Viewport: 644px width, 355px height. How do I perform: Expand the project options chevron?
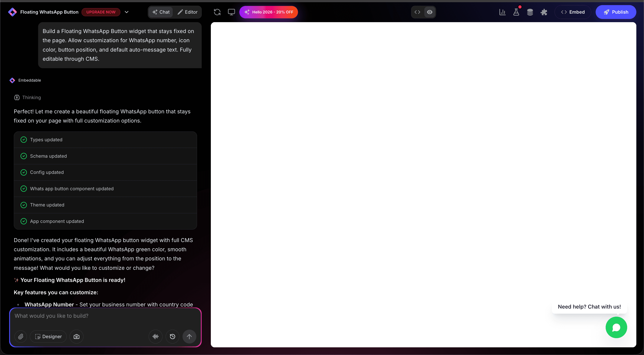click(127, 12)
